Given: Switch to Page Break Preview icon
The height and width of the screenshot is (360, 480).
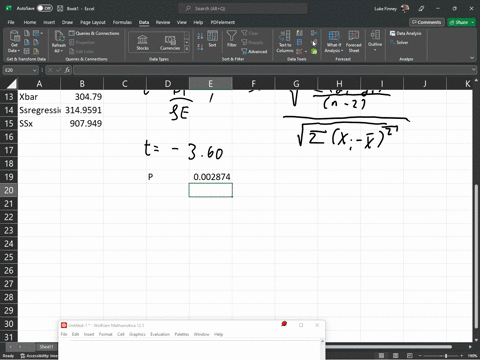Looking at the screenshot, I should click(410, 356).
